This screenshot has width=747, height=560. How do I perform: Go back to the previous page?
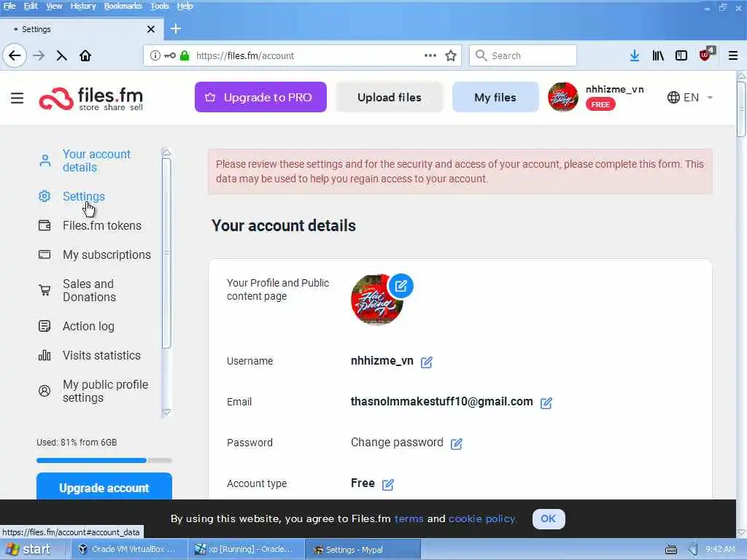click(x=15, y=55)
